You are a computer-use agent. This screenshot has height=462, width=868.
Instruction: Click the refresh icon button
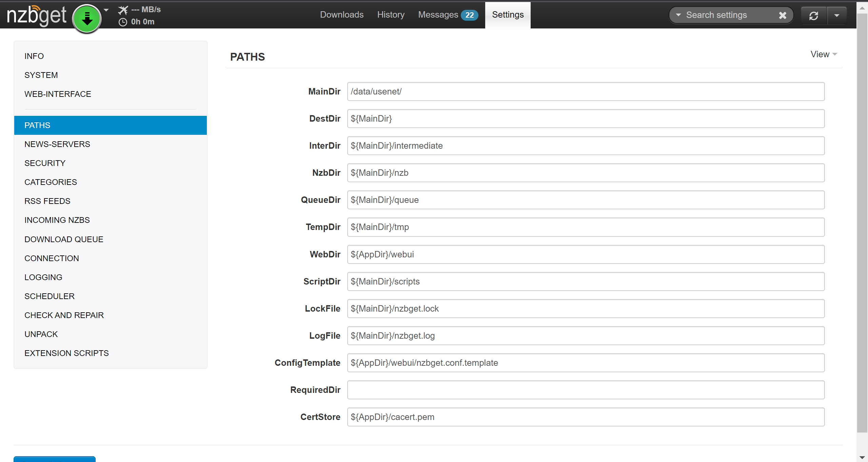click(x=814, y=16)
